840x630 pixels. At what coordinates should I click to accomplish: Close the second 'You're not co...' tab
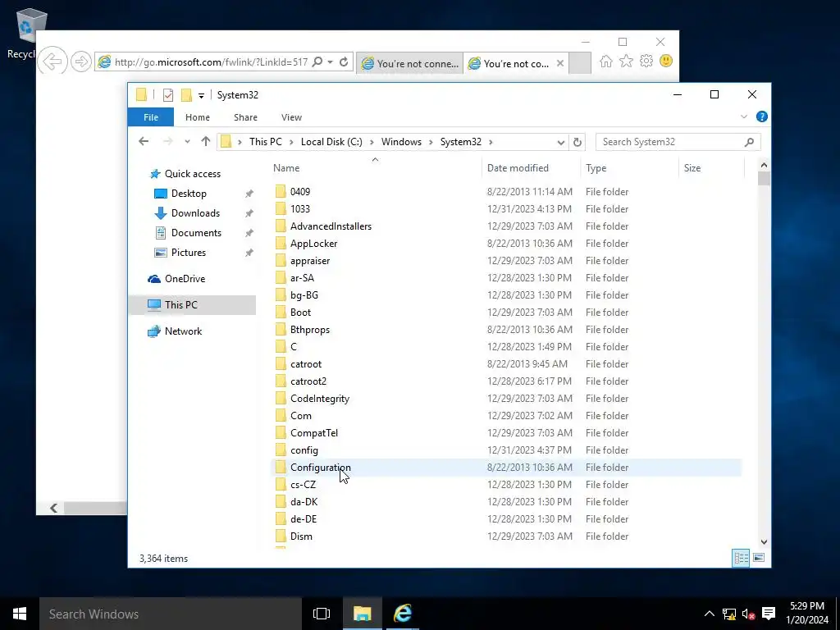click(559, 63)
